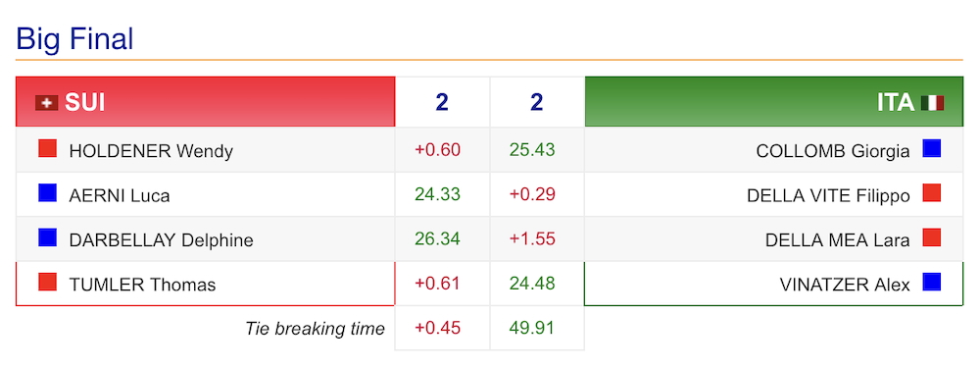Click the name TUMLER Thomas
980x367 pixels.
[x=142, y=285]
